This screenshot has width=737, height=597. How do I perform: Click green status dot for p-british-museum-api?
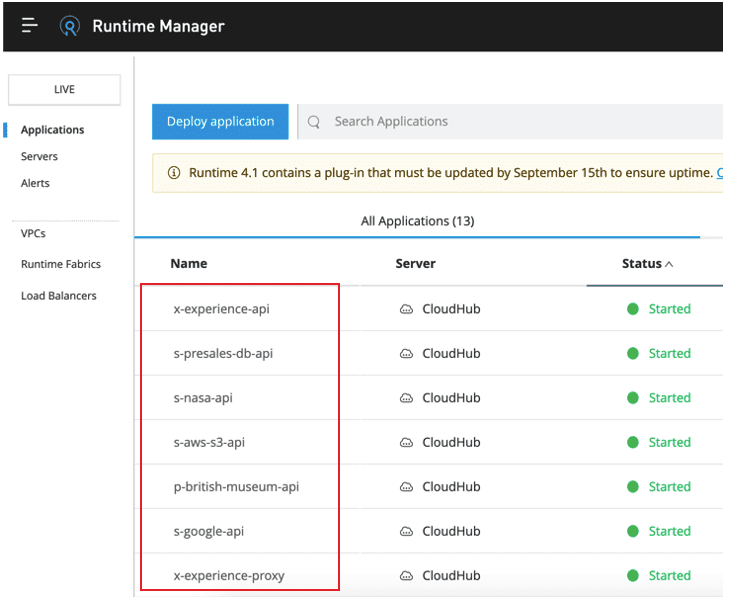click(x=633, y=487)
